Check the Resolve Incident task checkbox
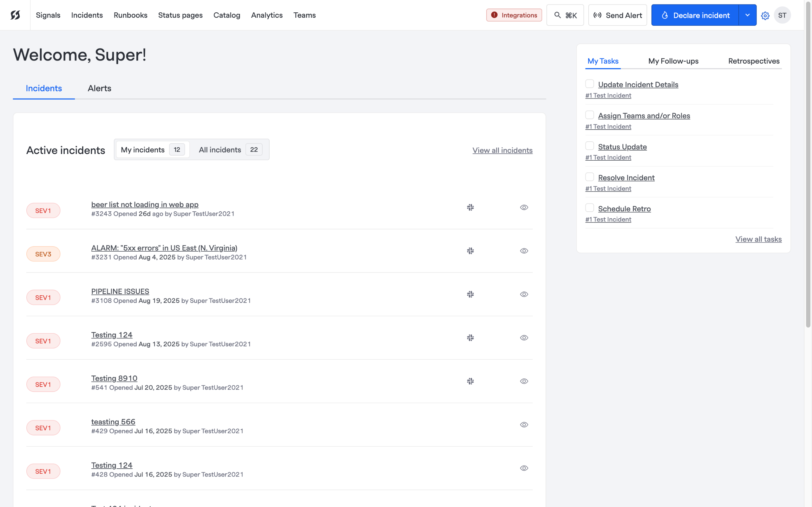 point(590,177)
